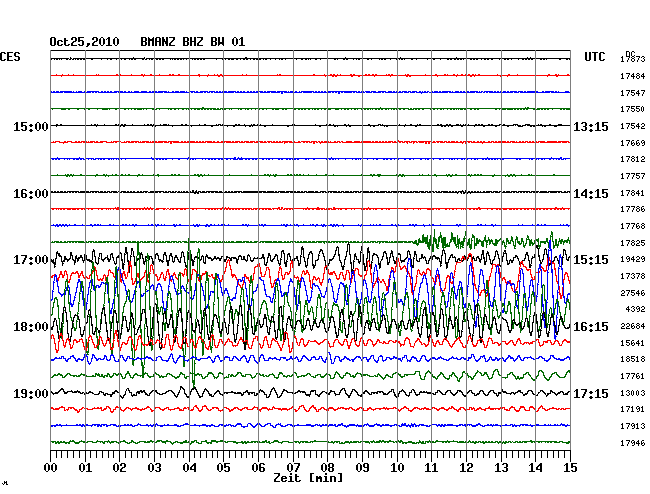
Task: Click the '17:15' UTC time label
Action: pos(591,393)
